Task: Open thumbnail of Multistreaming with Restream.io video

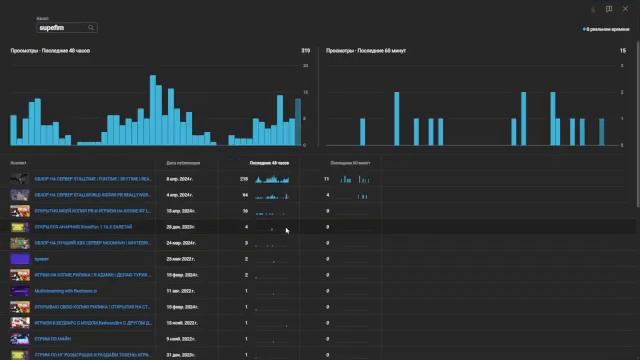Action: tap(20, 291)
